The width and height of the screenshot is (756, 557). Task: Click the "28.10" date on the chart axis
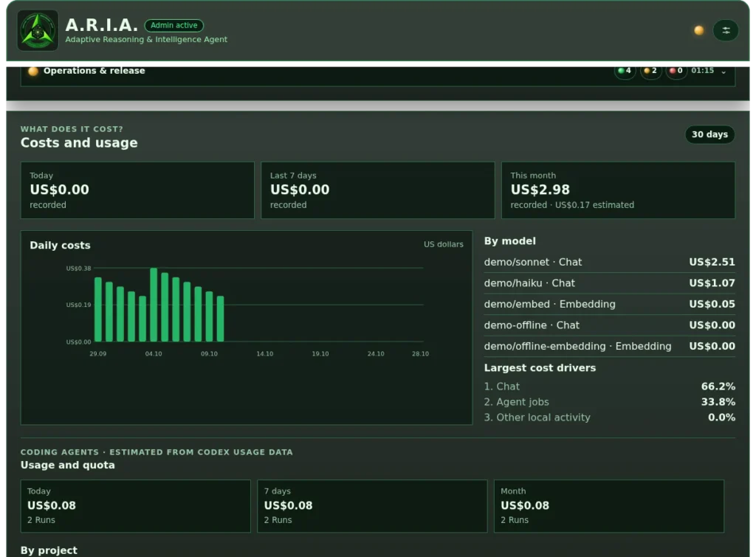(x=420, y=353)
